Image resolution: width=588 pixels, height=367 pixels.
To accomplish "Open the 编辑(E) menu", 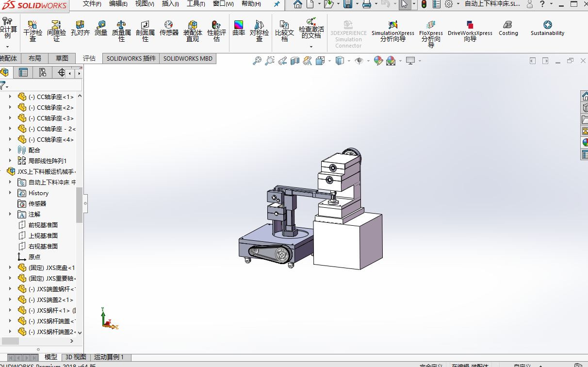I will (118, 4).
